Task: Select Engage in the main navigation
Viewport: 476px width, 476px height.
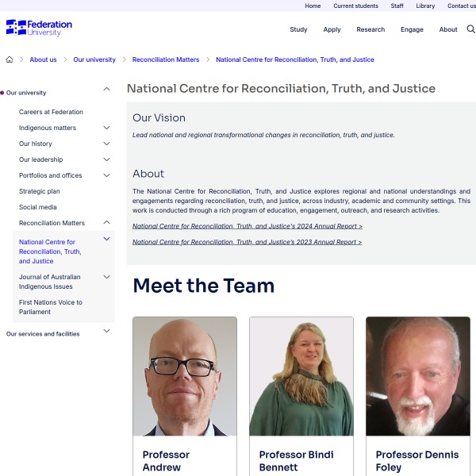Action: point(412,29)
